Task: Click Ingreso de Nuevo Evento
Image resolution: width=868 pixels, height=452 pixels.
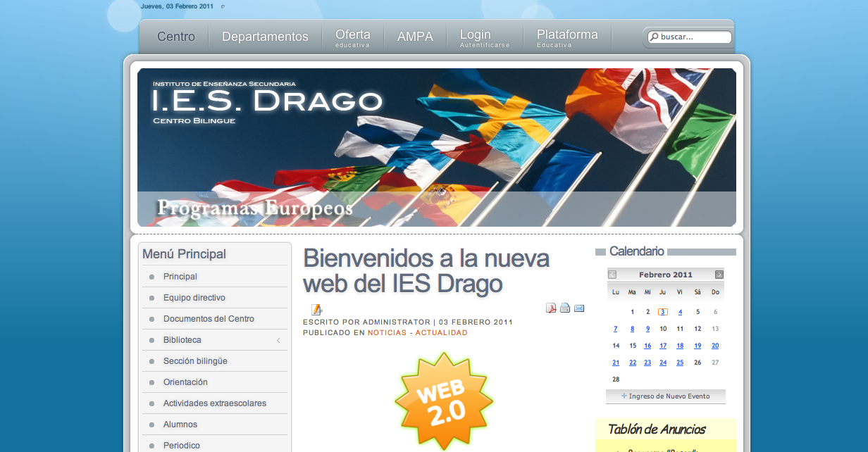Action: [665, 396]
